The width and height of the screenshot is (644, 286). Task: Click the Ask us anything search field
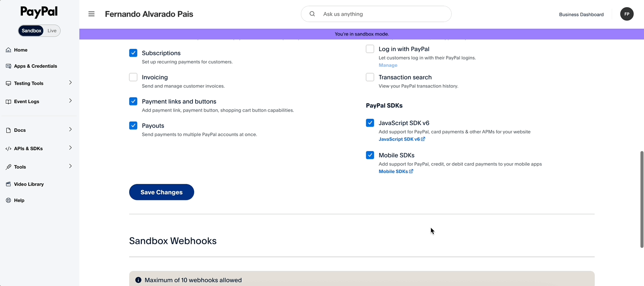(376, 14)
